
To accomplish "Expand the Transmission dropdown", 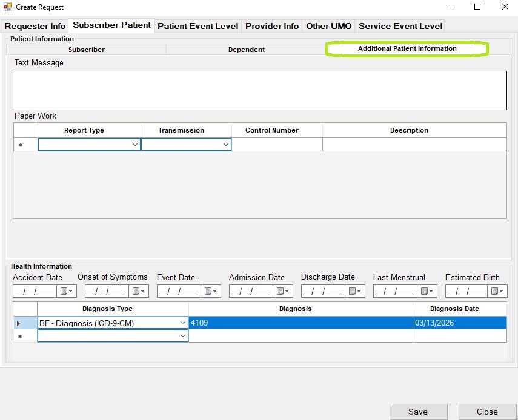I will click(225, 145).
